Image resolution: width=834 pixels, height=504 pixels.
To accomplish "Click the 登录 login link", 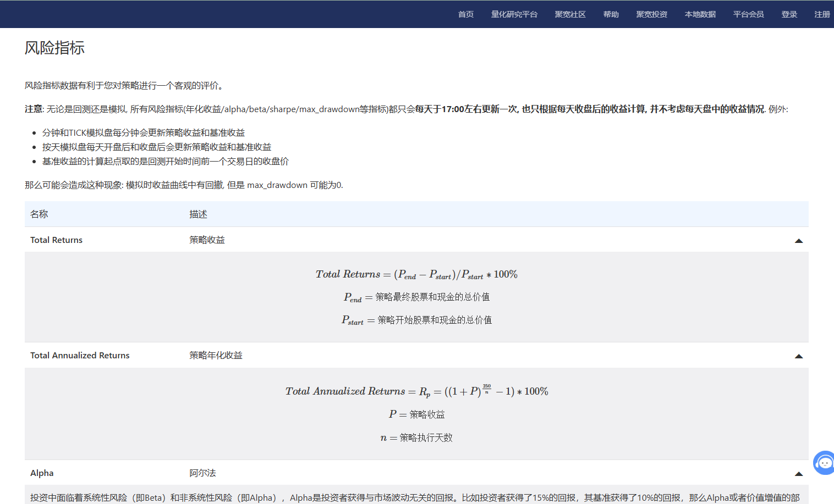I will (x=789, y=14).
